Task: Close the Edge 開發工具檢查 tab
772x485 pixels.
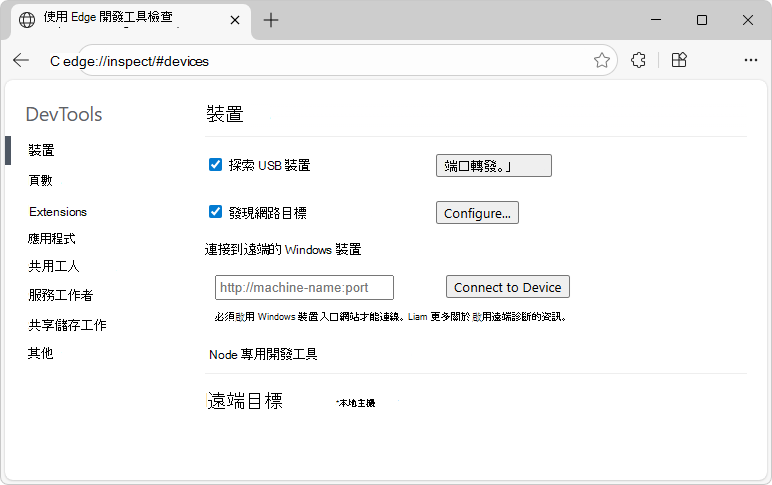Action: [235, 20]
